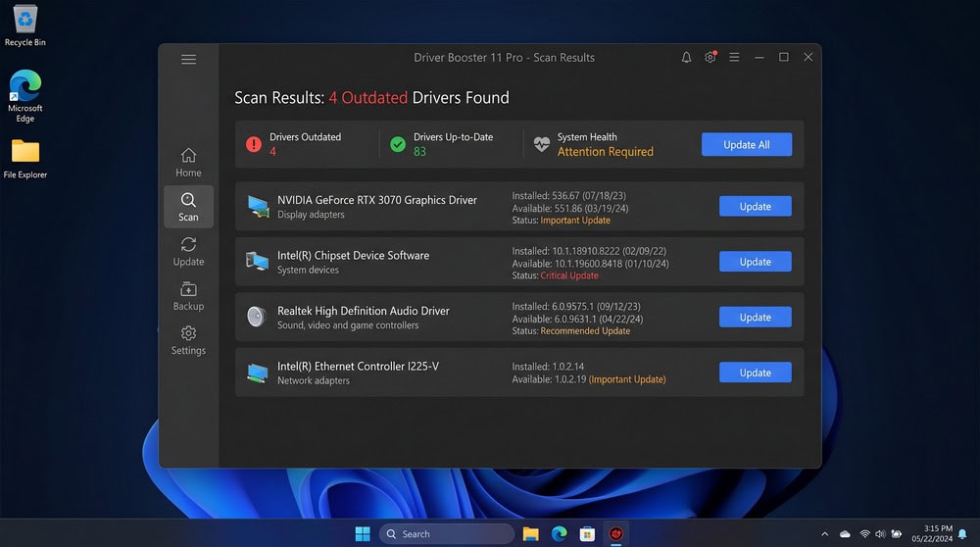This screenshot has width=980, height=547.
Task: Click the battery tray icon
Action: [897, 534]
